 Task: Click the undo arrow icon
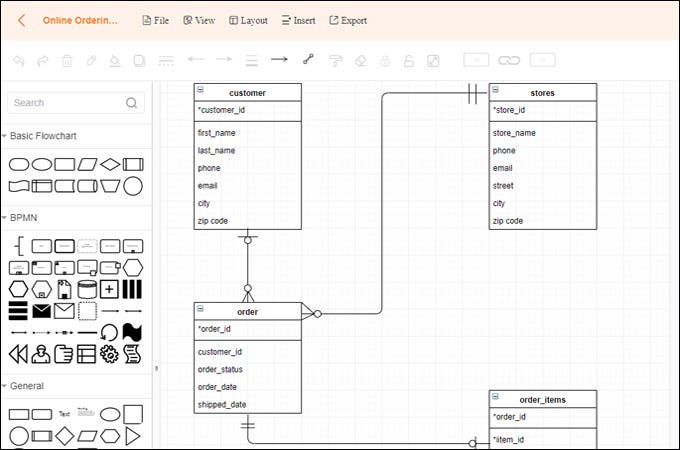tap(19, 61)
